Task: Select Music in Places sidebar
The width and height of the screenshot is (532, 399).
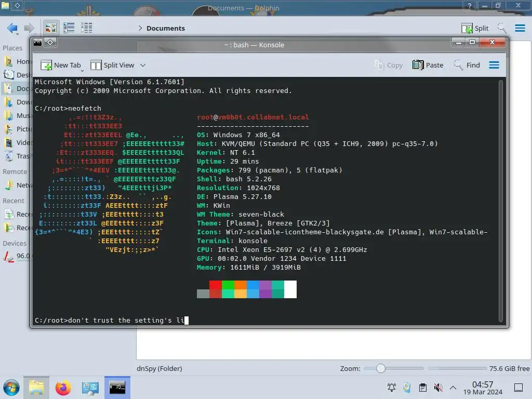Action: (17, 115)
